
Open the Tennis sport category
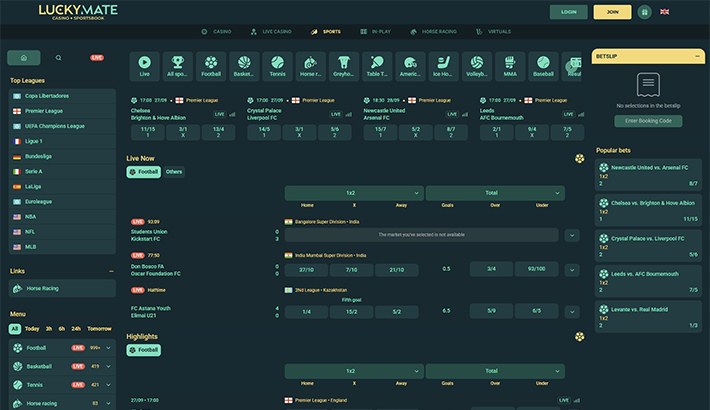point(277,66)
